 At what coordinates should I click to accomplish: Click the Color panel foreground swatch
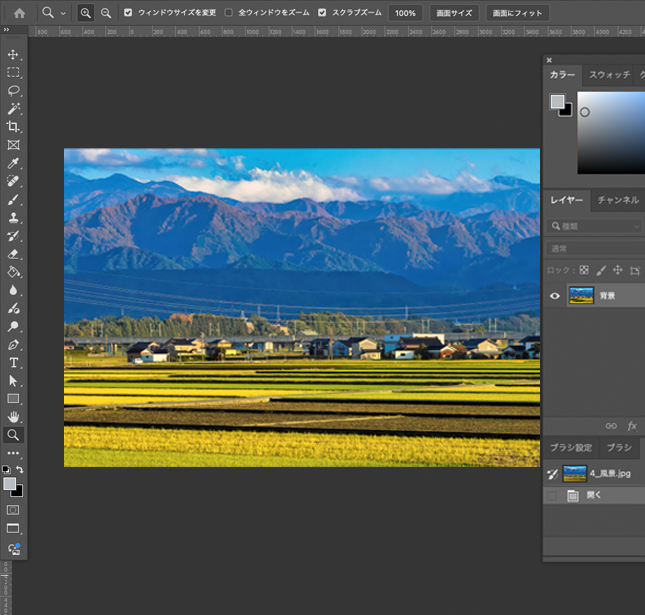pyautogui.click(x=557, y=101)
